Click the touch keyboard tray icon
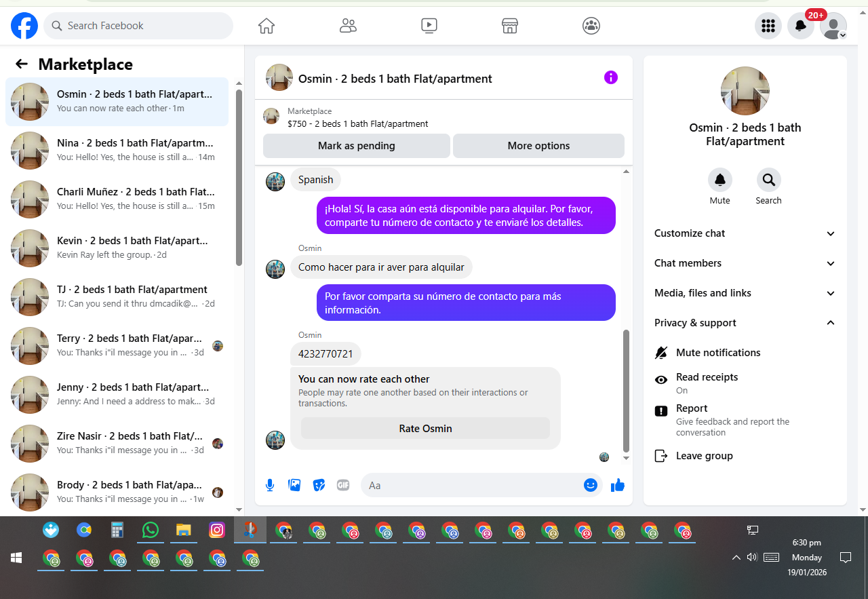This screenshot has width=868, height=599. pos(771,558)
